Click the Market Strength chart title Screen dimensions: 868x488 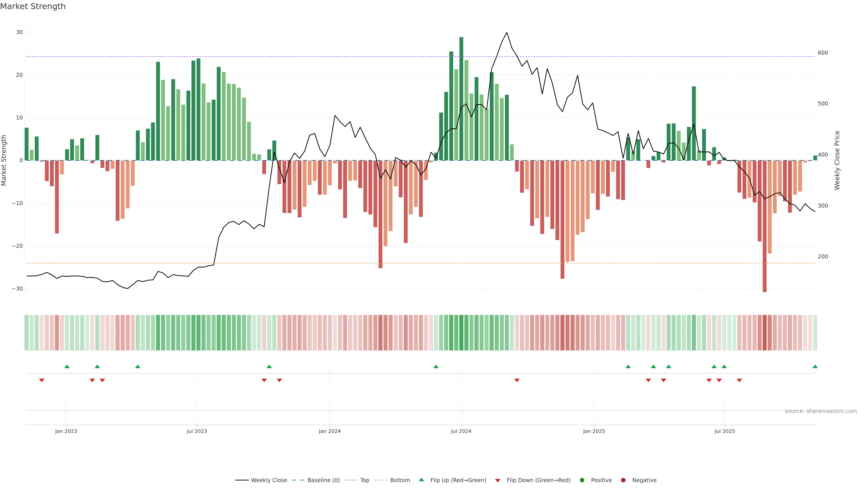click(x=33, y=6)
